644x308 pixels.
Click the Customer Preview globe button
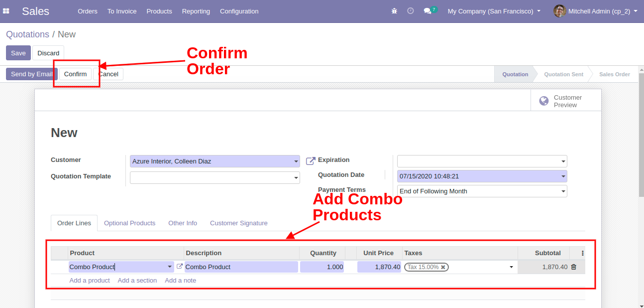click(566, 101)
